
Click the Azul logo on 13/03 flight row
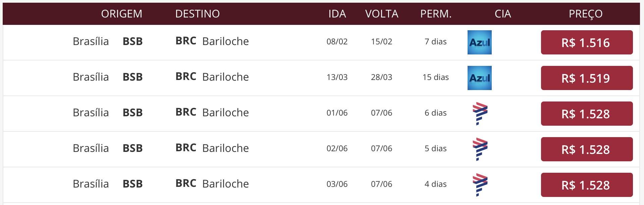pos(480,78)
